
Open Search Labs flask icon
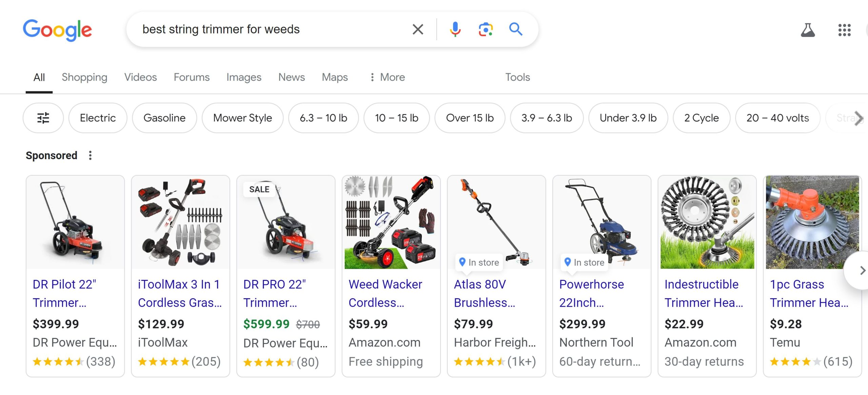coord(808,30)
